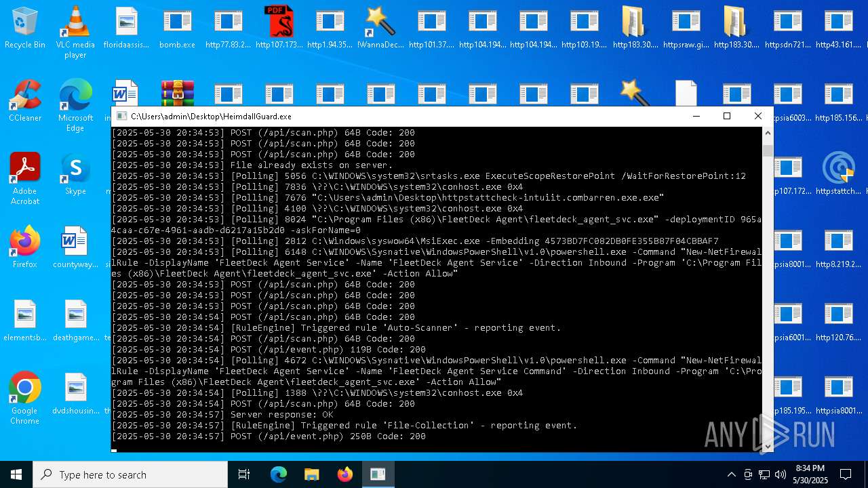
Task: Select http77.83.2 desktop file
Action: [228, 28]
